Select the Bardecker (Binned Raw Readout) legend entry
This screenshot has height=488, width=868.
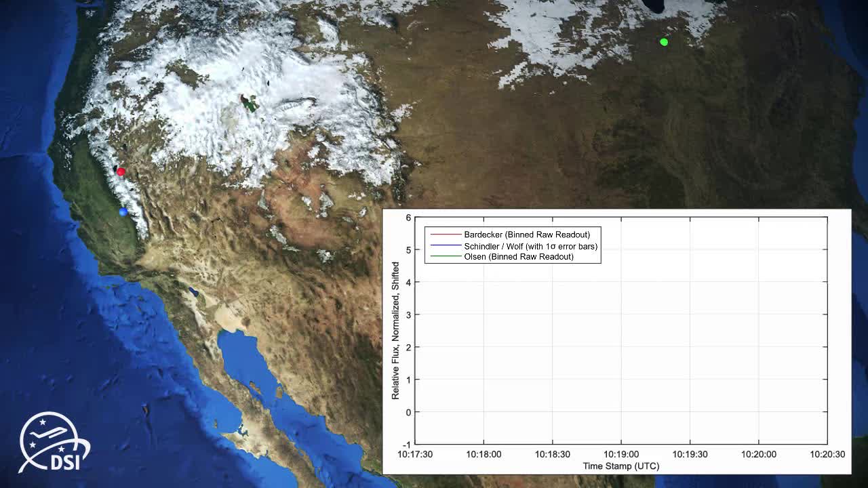(526, 235)
